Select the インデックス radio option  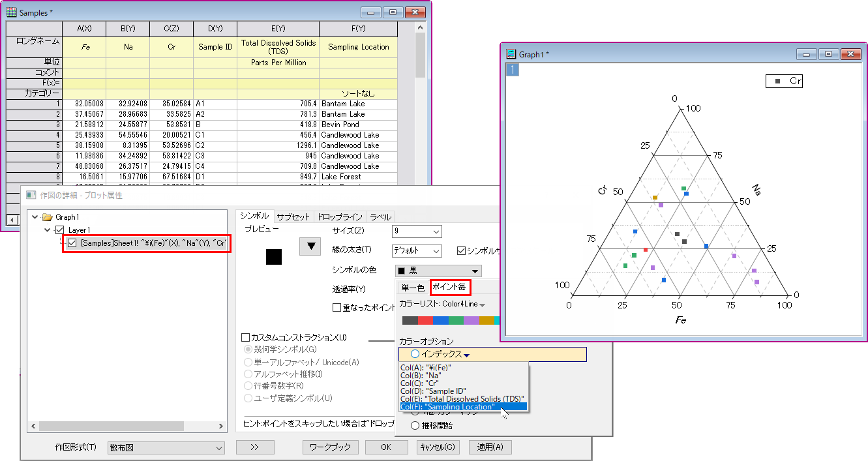click(415, 354)
